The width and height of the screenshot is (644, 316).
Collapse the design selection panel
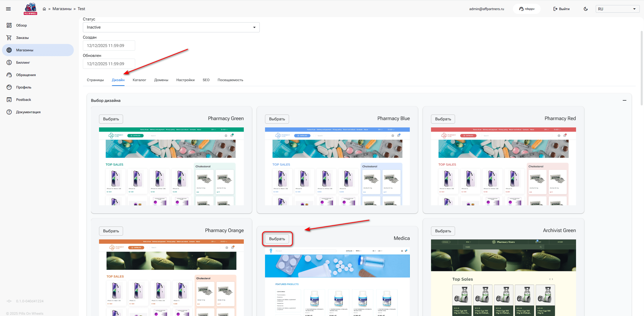point(624,100)
